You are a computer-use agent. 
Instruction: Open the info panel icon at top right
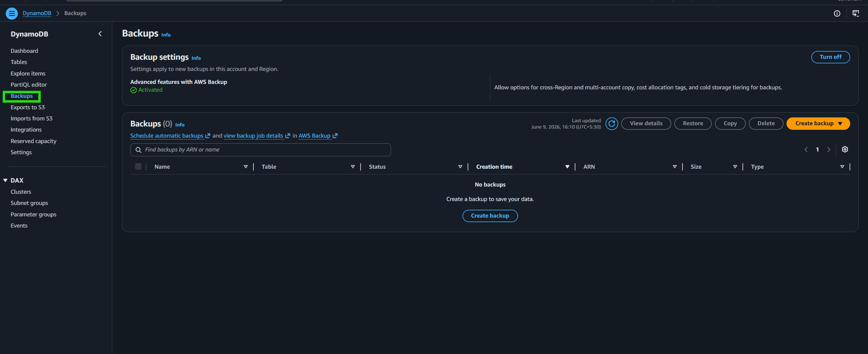(x=837, y=14)
